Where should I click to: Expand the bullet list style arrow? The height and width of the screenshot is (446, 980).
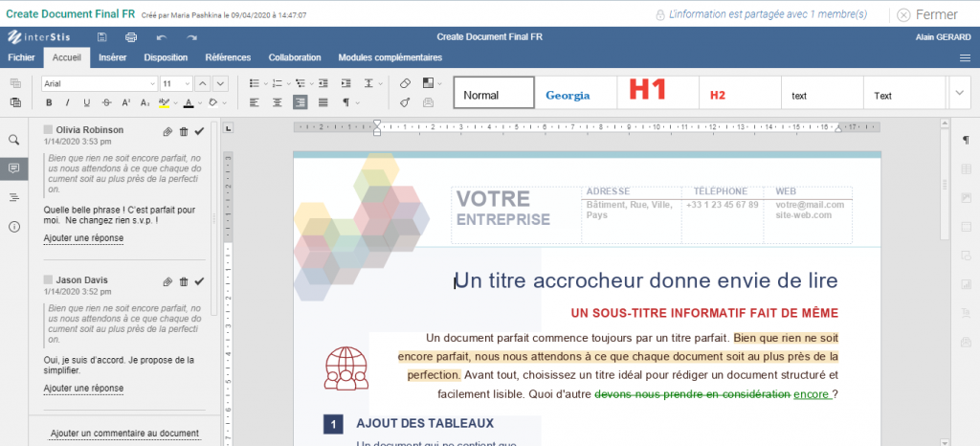point(265,83)
